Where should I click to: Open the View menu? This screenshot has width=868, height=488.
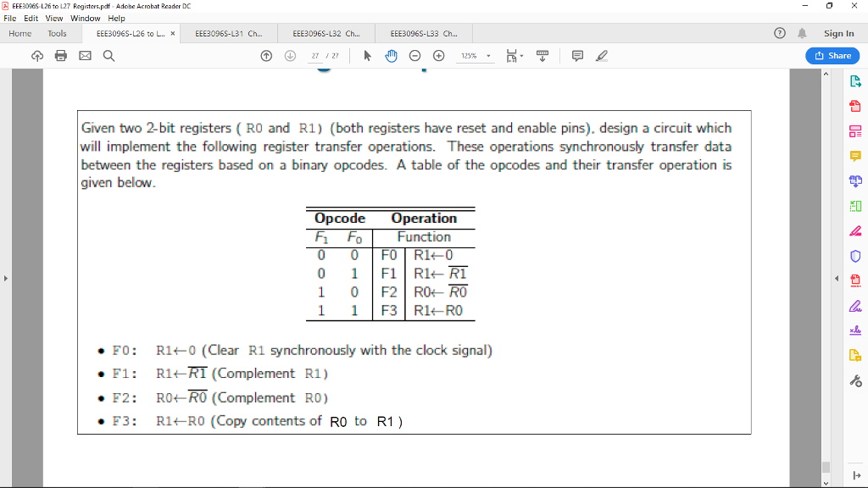click(54, 17)
